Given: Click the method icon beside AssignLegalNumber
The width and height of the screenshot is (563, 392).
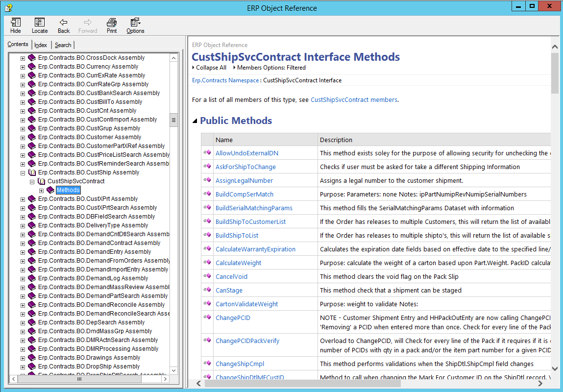Looking at the screenshot, I should pos(207,180).
